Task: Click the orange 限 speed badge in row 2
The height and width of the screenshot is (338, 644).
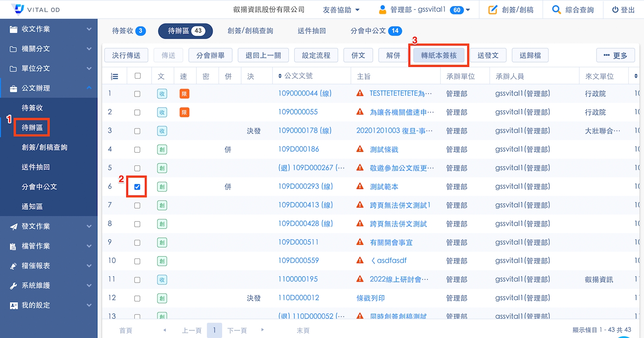Action: click(x=184, y=112)
